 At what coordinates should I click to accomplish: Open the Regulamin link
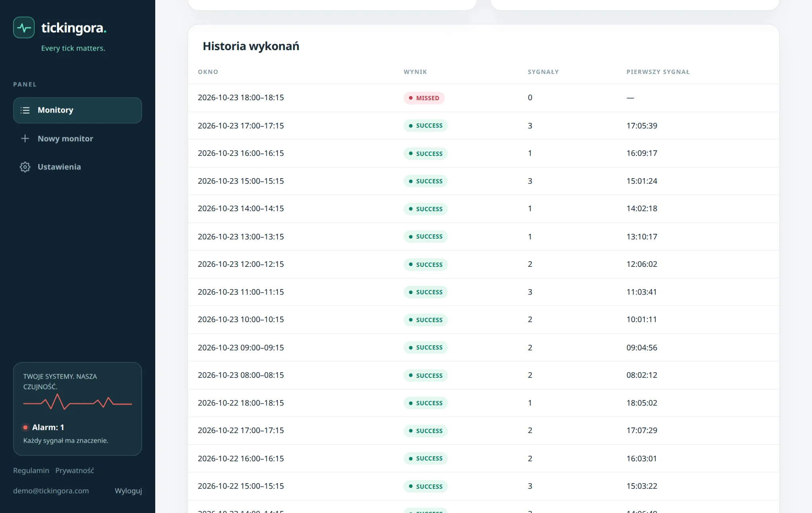click(x=31, y=470)
